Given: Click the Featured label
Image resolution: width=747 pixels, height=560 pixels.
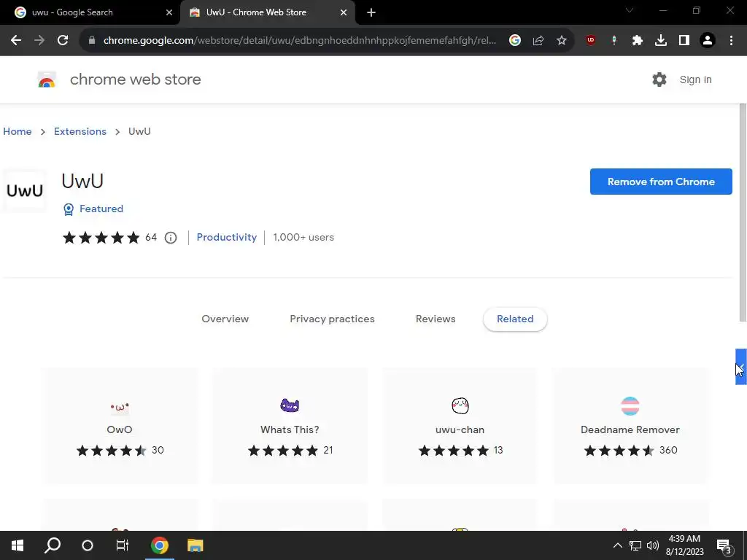Looking at the screenshot, I should 101,209.
